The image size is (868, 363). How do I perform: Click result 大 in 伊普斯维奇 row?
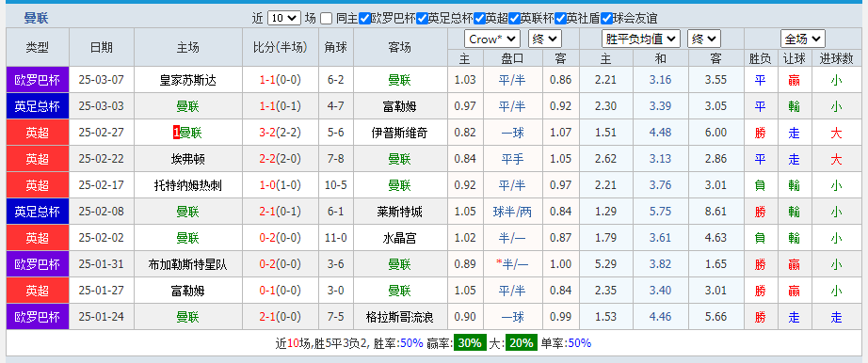[x=836, y=133]
